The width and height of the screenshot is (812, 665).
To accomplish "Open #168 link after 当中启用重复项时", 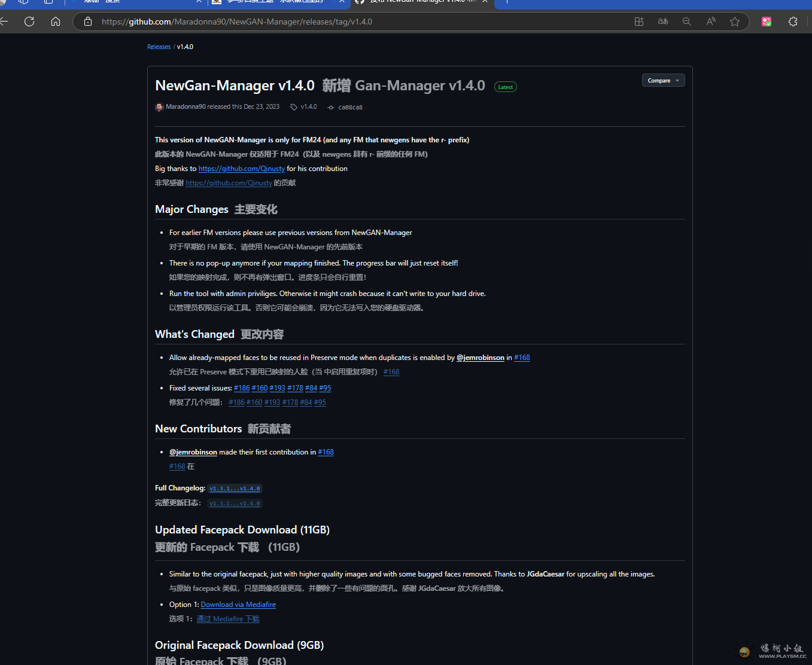I will (391, 372).
